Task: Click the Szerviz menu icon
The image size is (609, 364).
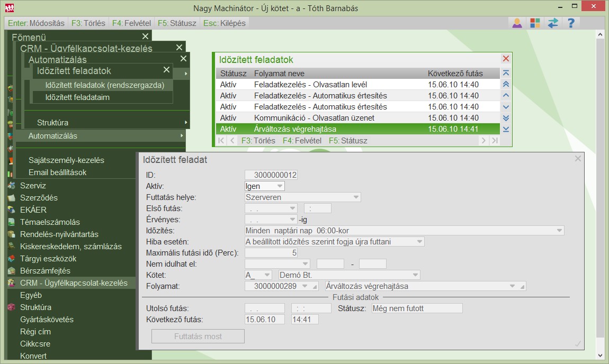Action: click(x=11, y=186)
